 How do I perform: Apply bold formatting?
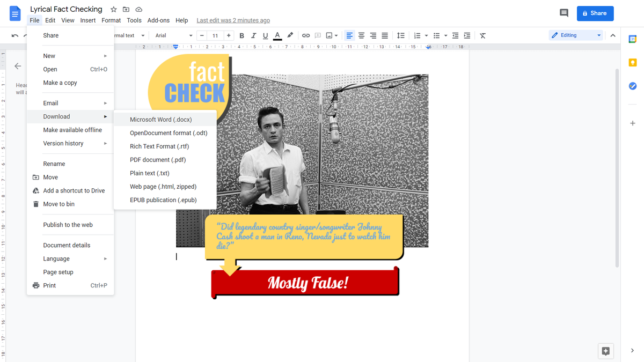pos(241,35)
